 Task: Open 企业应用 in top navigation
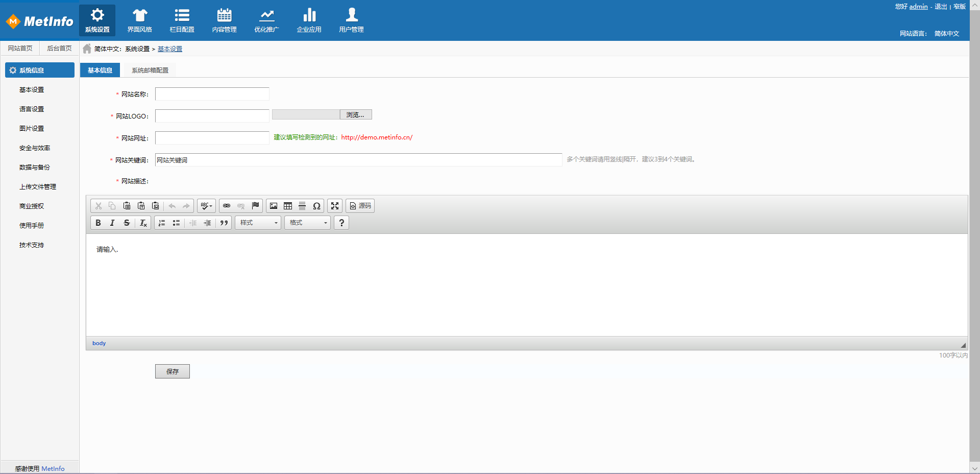coord(309,20)
